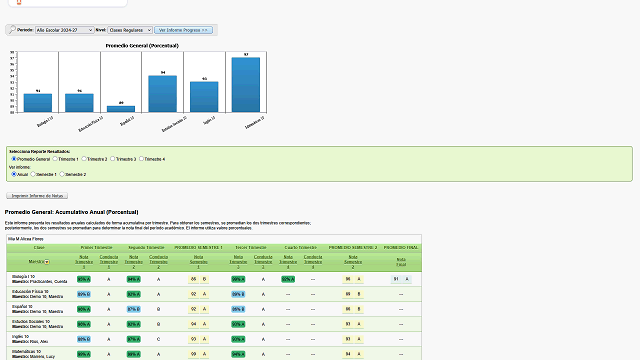Click the magnifying glass search icon
This screenshot has width=640, height=360.
(x=12, y=29)
